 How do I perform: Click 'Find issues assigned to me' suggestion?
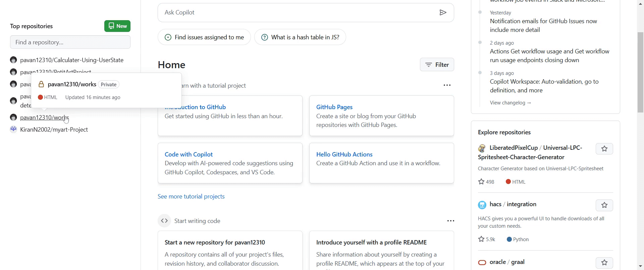204,37
